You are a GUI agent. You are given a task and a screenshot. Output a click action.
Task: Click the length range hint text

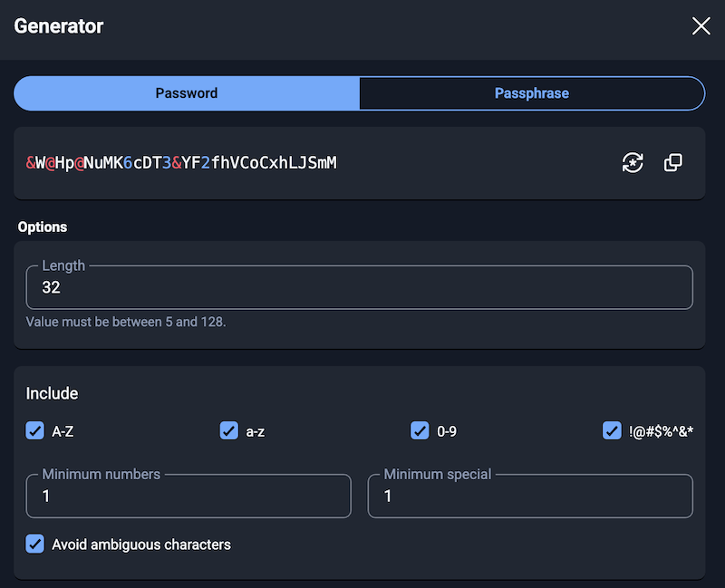coord(126,322)
